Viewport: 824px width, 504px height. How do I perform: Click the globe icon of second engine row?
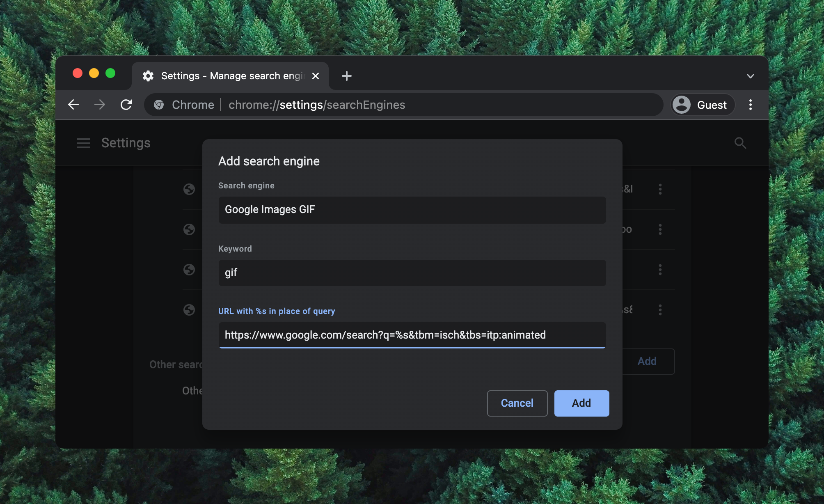pos(189,229)
